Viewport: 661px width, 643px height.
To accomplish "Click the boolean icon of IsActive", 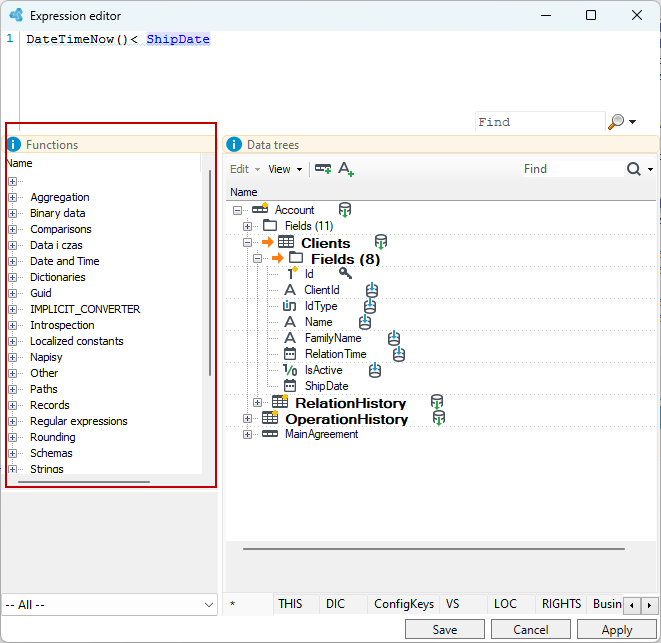I will pos(290,370).
